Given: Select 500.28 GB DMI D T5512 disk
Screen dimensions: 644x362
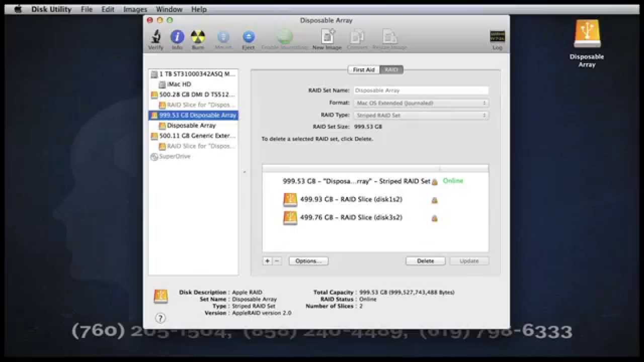Looking at the screenshot, I should (193, 95).
